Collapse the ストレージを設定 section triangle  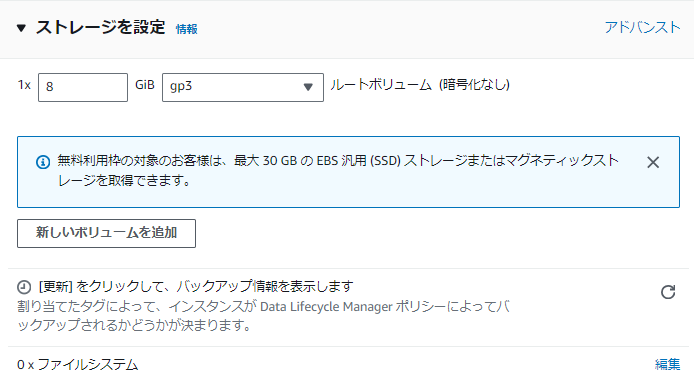[x=21, y=28]
